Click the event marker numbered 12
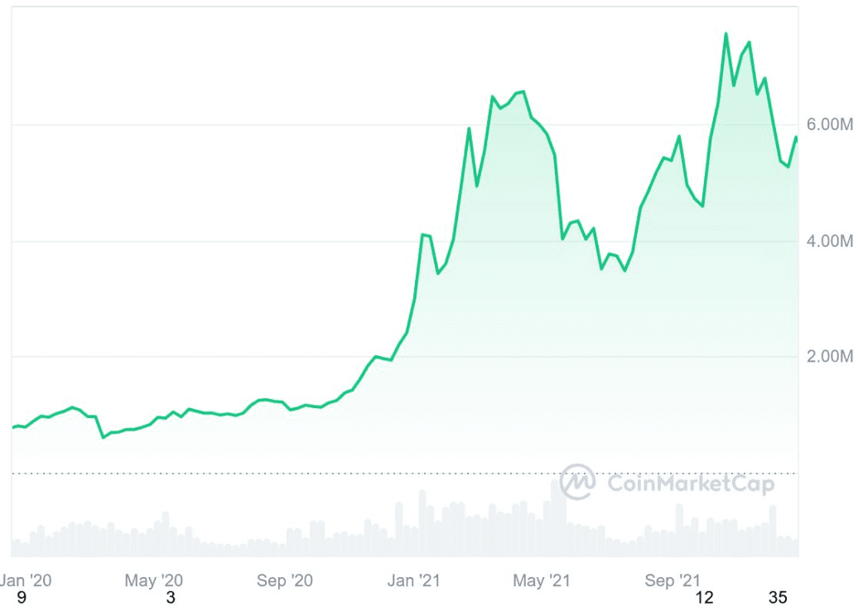 (704, 598)
